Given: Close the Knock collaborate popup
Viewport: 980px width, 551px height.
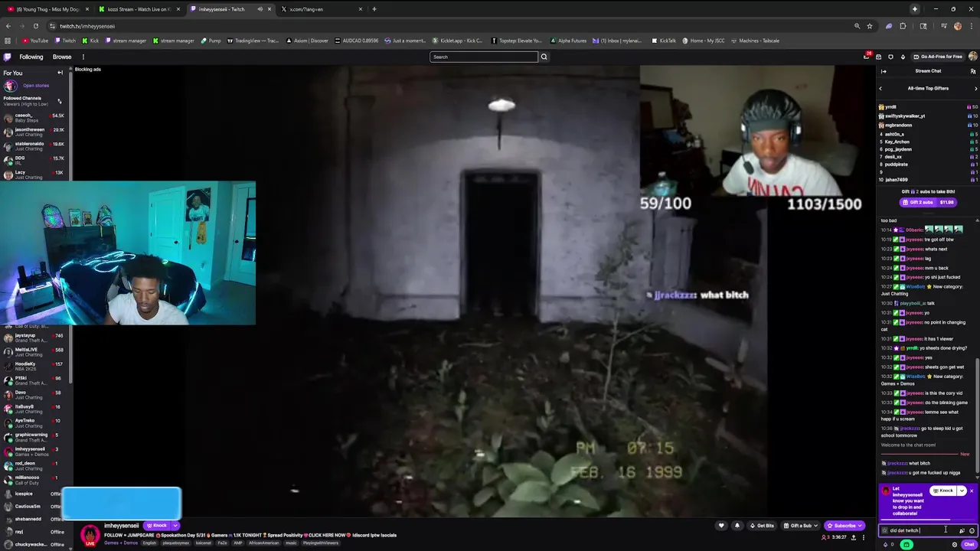Looking at the screenshot, I should point(972,491).
